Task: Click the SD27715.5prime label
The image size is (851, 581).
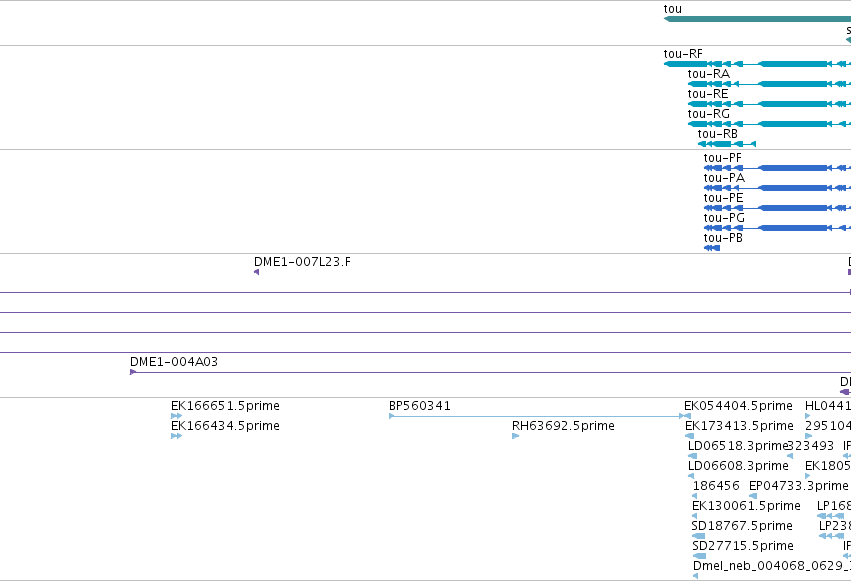Action: 742,546
